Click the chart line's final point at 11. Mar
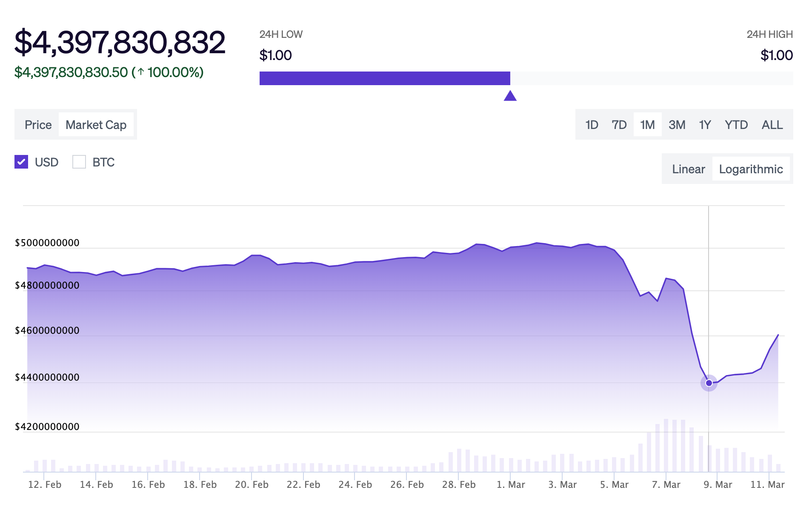The width and height of the screenshot is (812, 510). [778, 335]
